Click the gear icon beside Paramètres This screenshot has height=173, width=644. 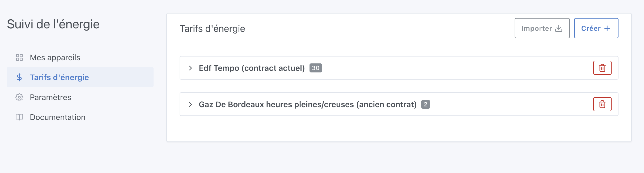tap(19, 97)
